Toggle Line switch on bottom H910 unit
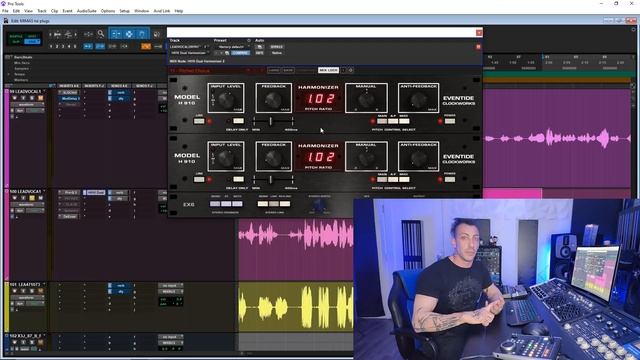The image size is (640, 360). click(199, 180)
